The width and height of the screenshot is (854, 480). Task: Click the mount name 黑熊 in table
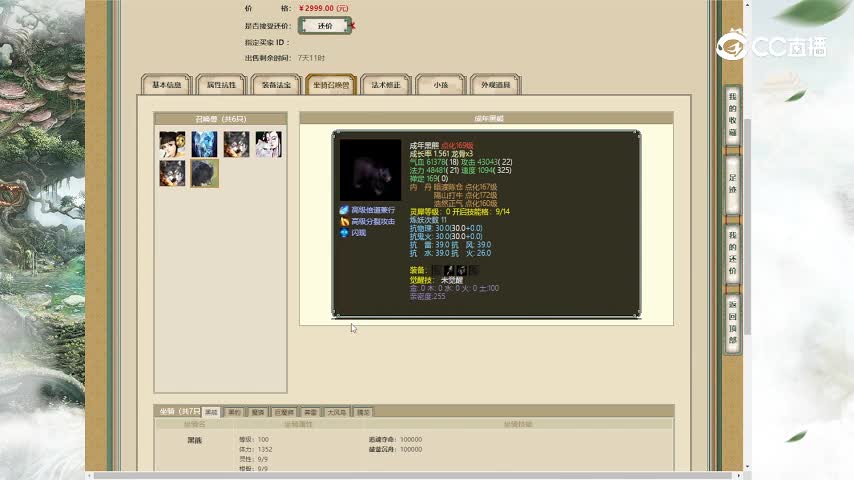click(x=194, y=440)
